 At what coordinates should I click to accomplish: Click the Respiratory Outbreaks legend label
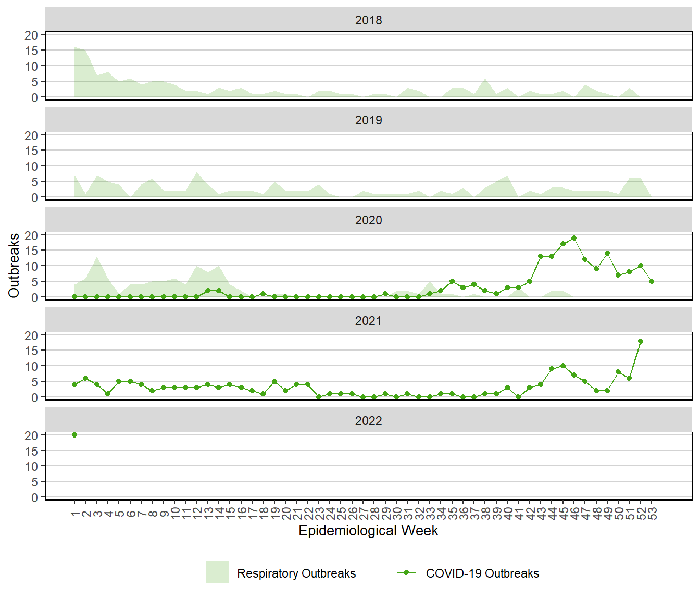point(296,573)
